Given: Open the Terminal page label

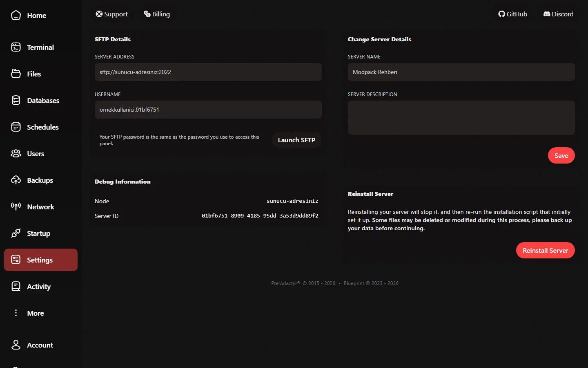Looking at the screenshot, I should pos(40,47).
